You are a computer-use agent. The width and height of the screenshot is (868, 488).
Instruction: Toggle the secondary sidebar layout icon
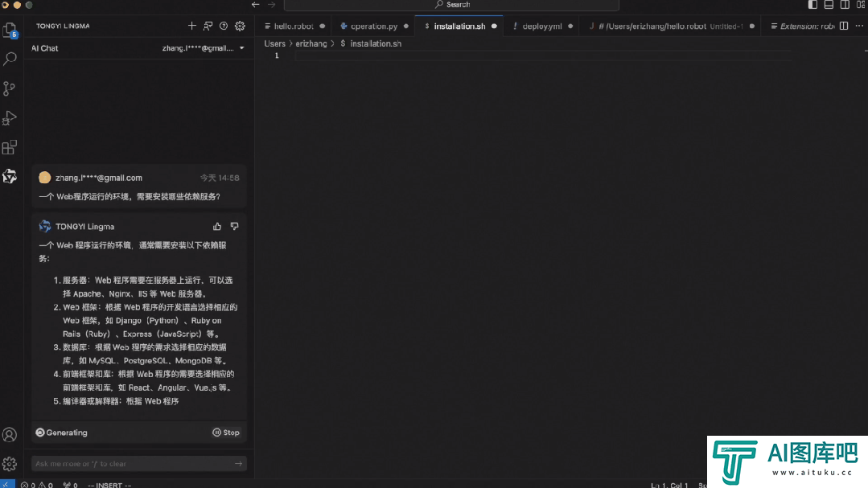coord(845,5)
